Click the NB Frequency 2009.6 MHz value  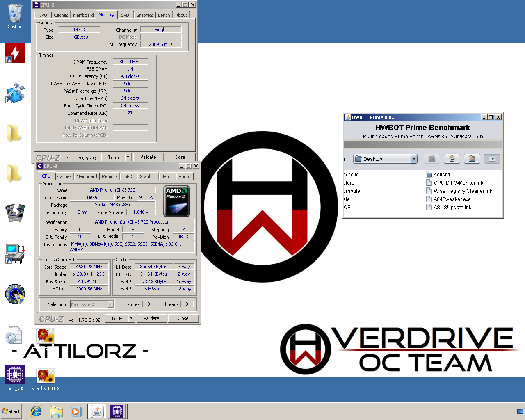pyautogui.click(x=161, y=44)
